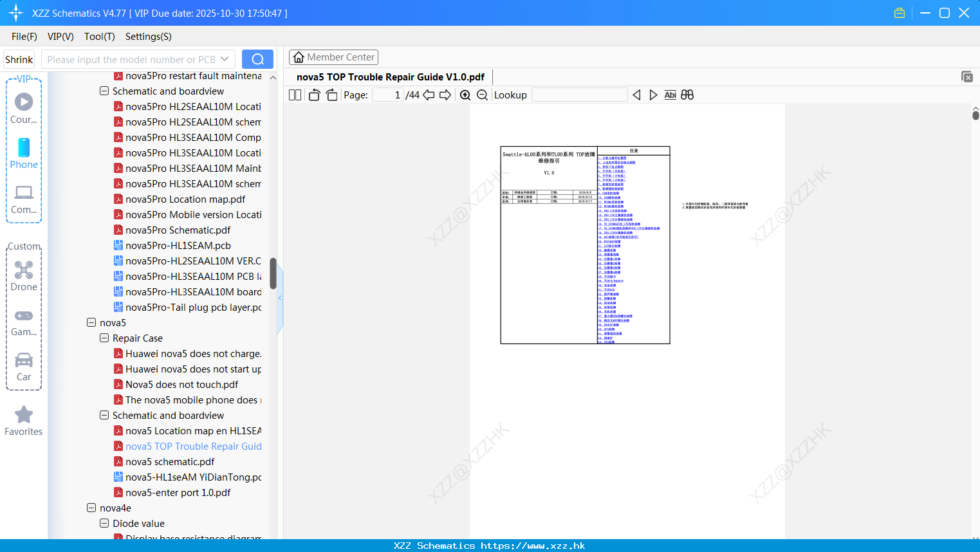Open the Tool(T) menu

click(100, 37)
